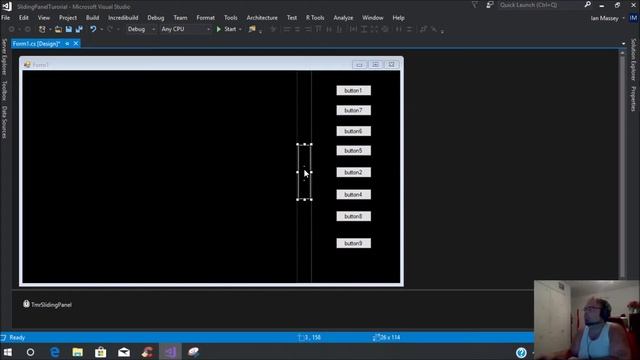The width and height of the screenshot is (640, 360).
Task: Select button6 on the form designer
Action: tap(353, 131)
